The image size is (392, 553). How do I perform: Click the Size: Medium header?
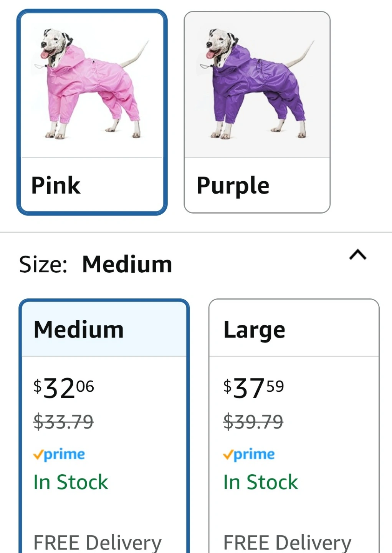click(x=96, y=264)
